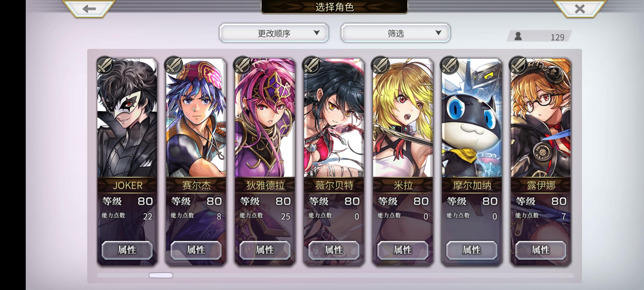Click the sword icon on 薇尔贝特's card

pyautogui.click(x=312, y=65)
